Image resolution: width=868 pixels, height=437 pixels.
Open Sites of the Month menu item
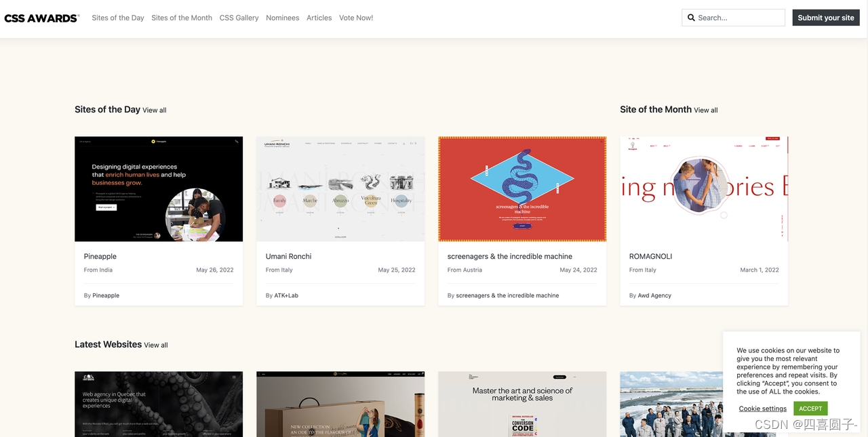[182, 18]
